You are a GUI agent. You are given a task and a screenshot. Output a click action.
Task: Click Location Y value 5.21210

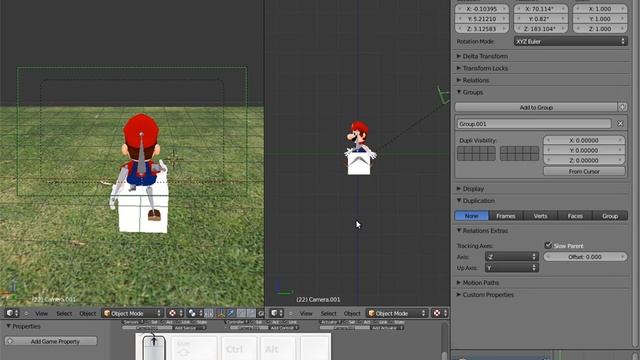[x=482, y=19]
